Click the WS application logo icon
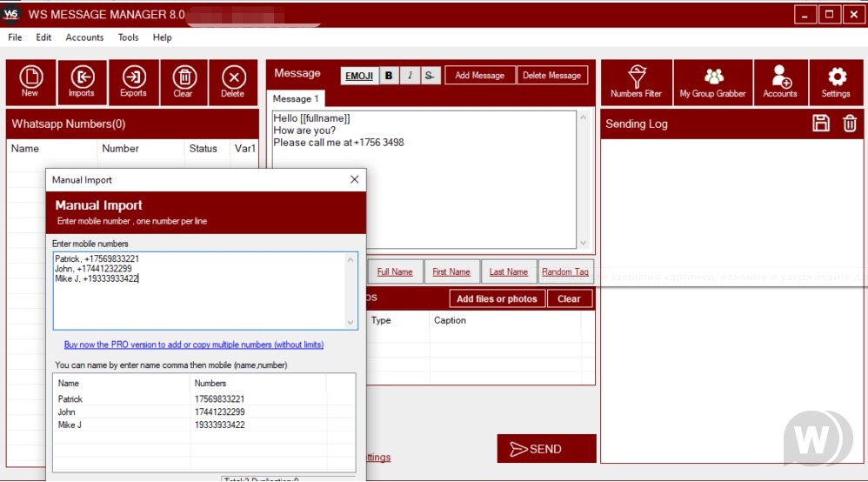This screenshot has width=868, height=482. click(11, 14)
